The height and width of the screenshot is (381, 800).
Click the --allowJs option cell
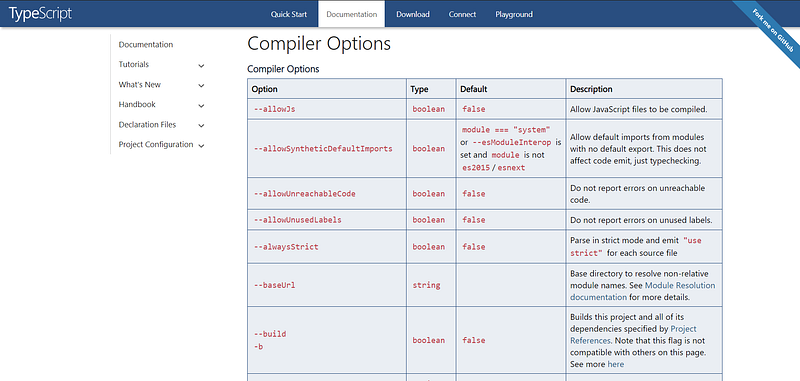[327, 109]
